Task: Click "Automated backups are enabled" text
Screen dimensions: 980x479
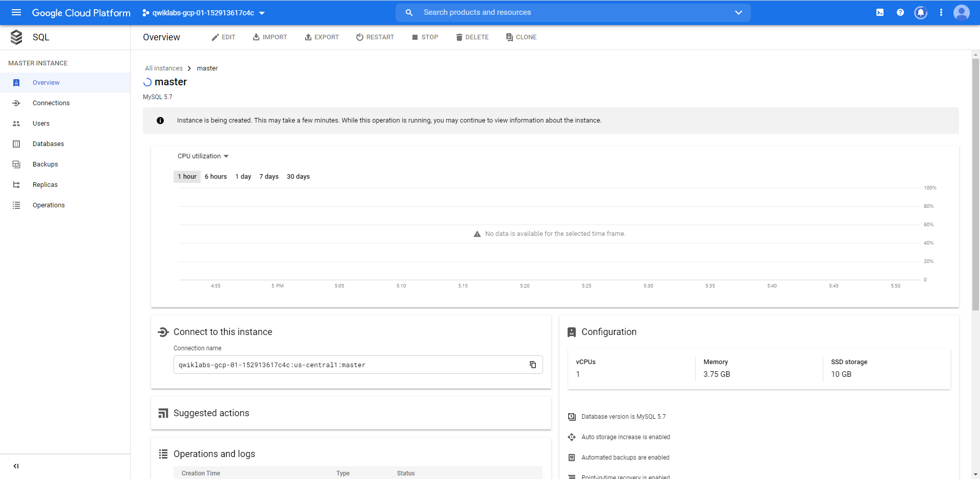Action: coord(625,458)
